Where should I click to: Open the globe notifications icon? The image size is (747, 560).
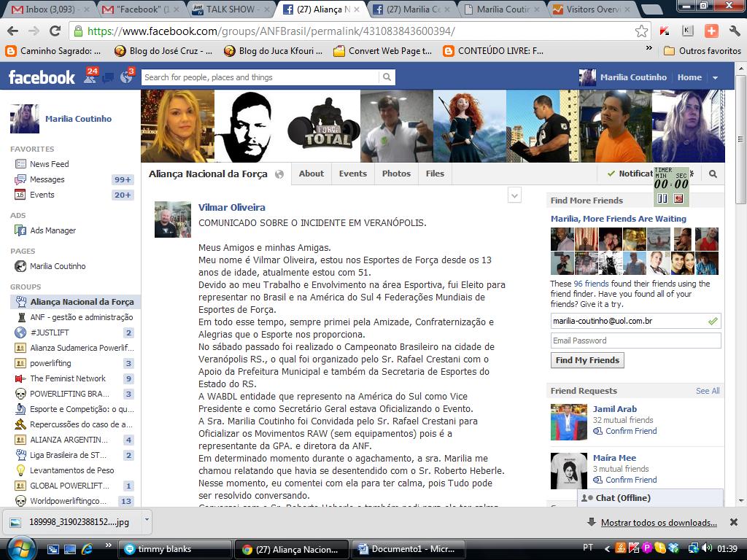(127, 76)
